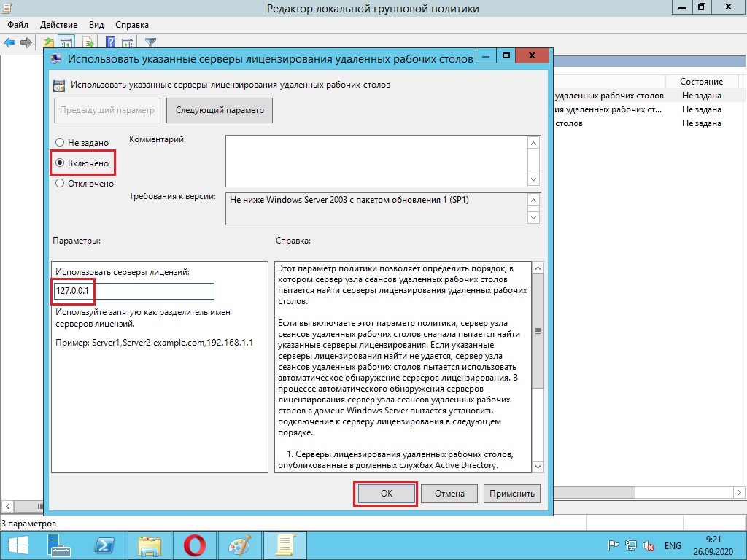Toggle the Show/Hide console tree toolbar icon
The width and height of the screenshot is (747, 560).
[66, 42]
